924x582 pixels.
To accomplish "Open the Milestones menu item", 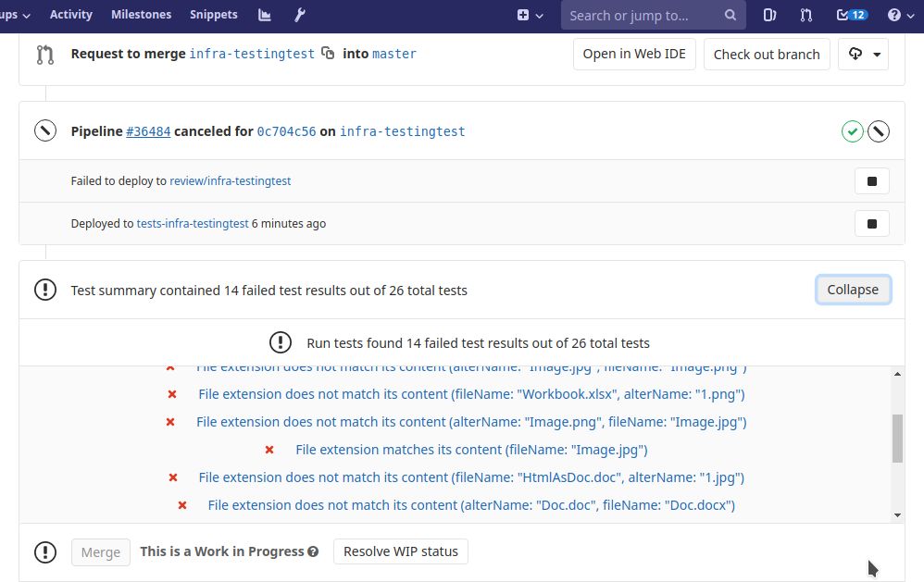I will pyautogui.click(x=141, y=14).
